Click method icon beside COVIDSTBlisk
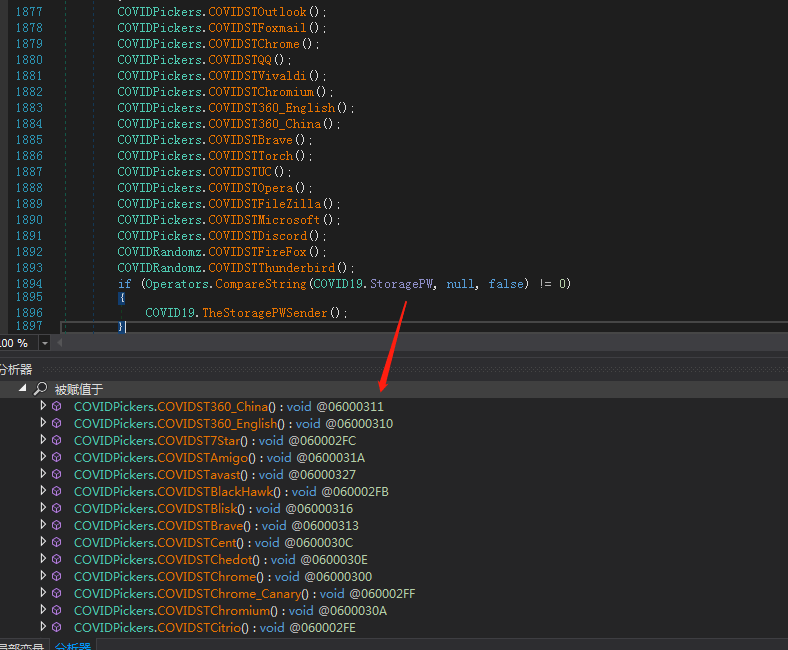Viewport: 788px width, 650px height. pyautogui.click(x=57, y=508)
